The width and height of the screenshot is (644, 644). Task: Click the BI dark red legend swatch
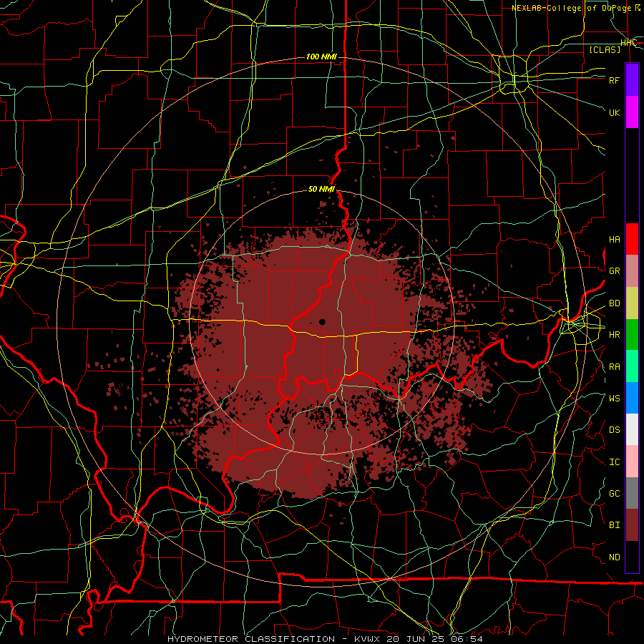(632, 525)
